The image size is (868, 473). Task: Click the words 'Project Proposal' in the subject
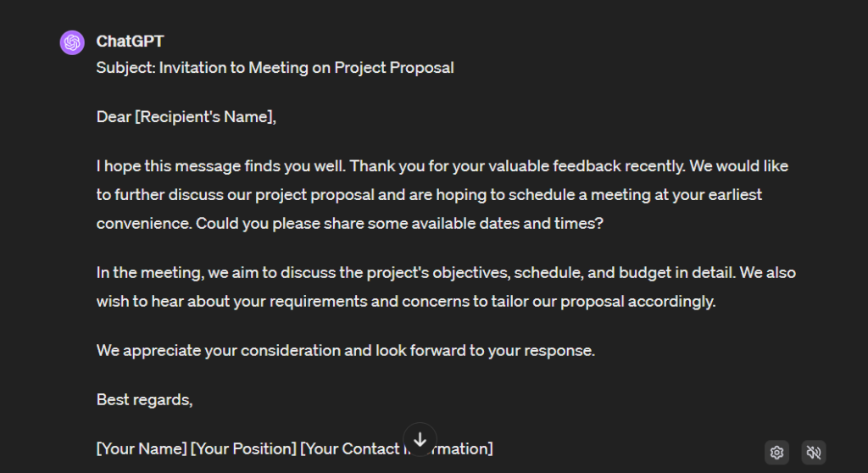click(x=394, y=68)
